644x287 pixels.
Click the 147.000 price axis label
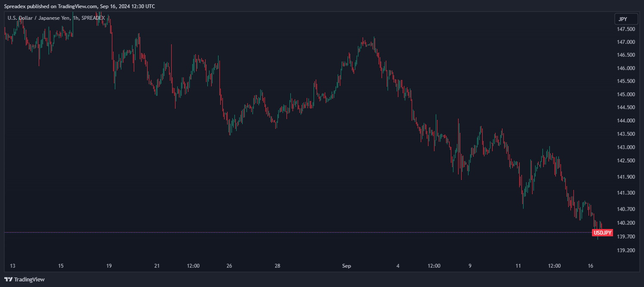(626, 42)
